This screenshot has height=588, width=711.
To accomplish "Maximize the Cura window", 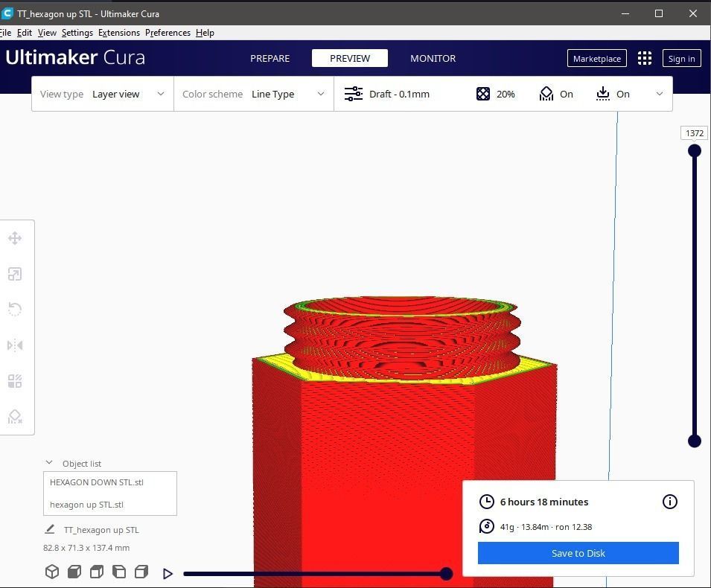I will click(x=659, y=13).
